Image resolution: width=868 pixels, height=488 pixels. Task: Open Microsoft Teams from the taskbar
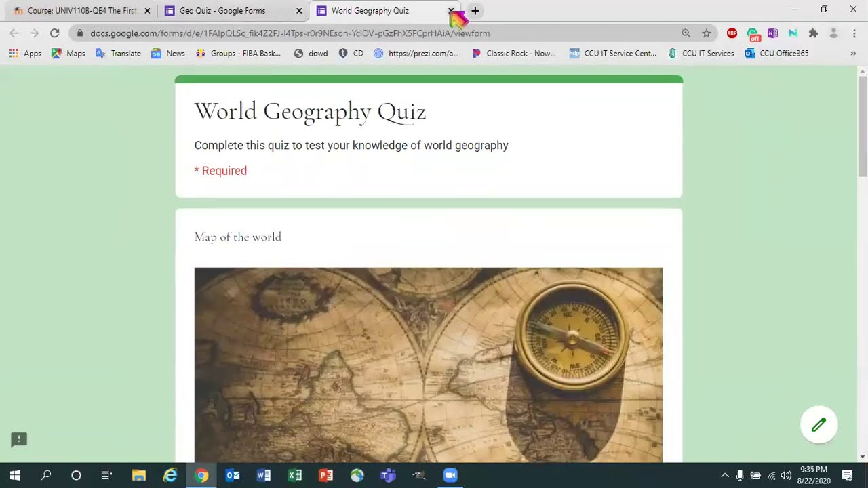coord(388,475)
